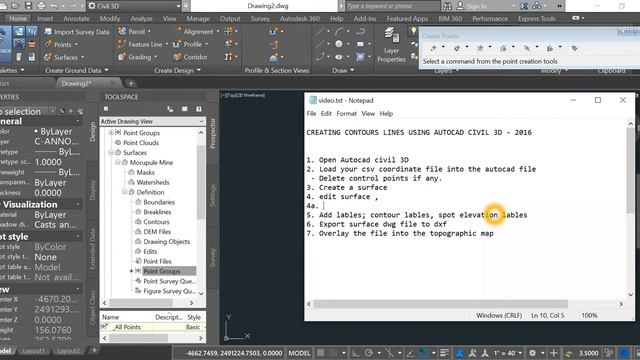The height and width of the screenshot is (360, 640).
Task: Click the Settings vertical tab in Toolspace
Action: pyautogui.click(x=212, y=195)
